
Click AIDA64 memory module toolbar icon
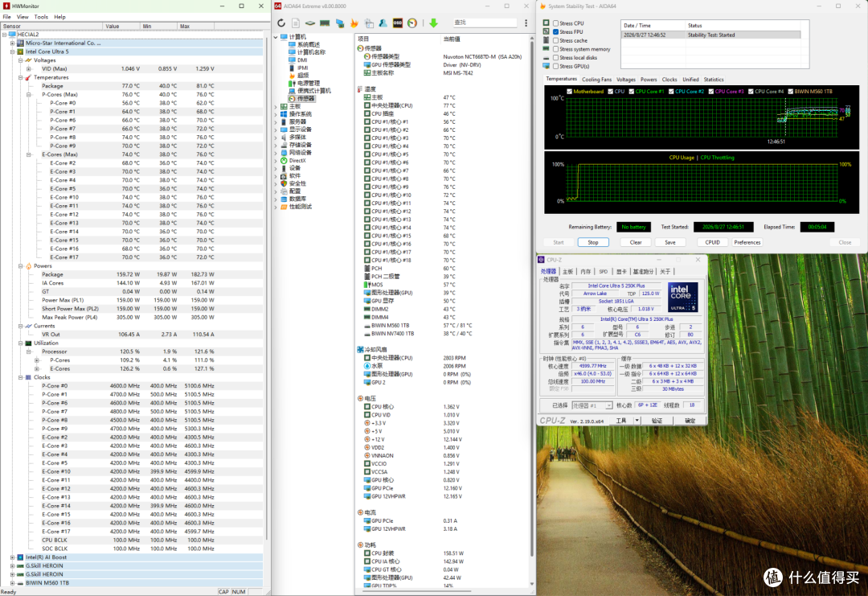(325, 23)
